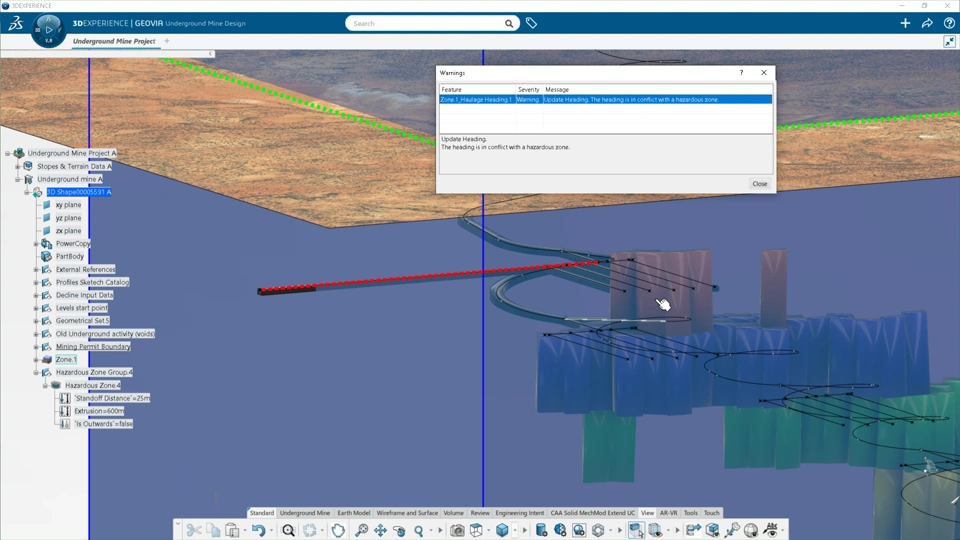This screenshot has height=540, width=960.
Task: Click the blue shaded cube view mode icon
Action: [x=502, y=530]
